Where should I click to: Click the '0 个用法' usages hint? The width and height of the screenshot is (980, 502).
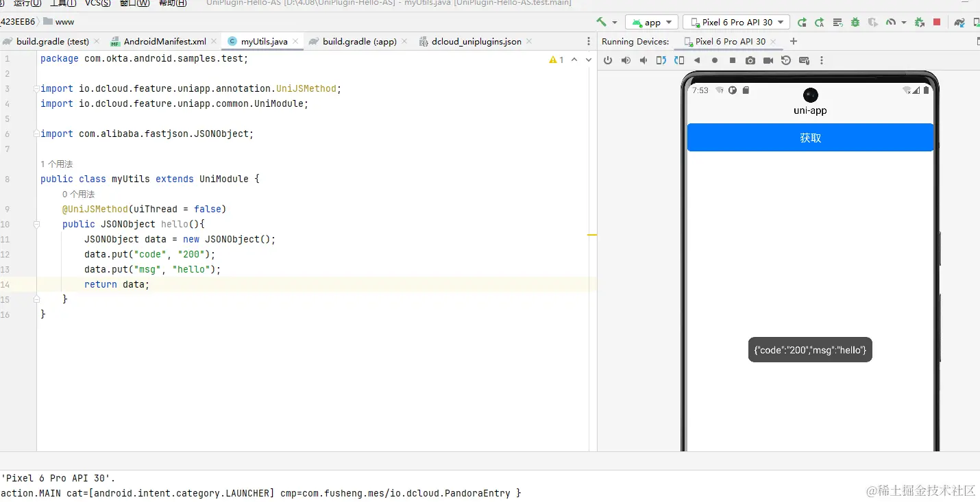pyautogui.click(x=78, y=194)
